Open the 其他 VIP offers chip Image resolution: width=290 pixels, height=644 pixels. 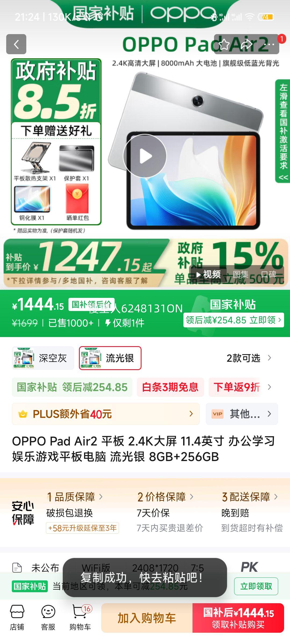click(242, 414)
